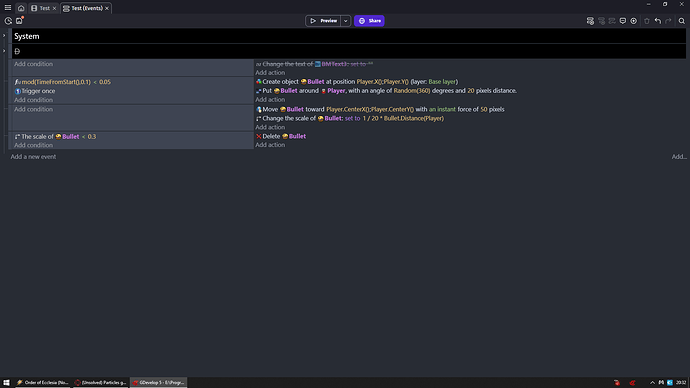The image size is (690, 388).
Task: Click the Share button
Action: point(369,21)
